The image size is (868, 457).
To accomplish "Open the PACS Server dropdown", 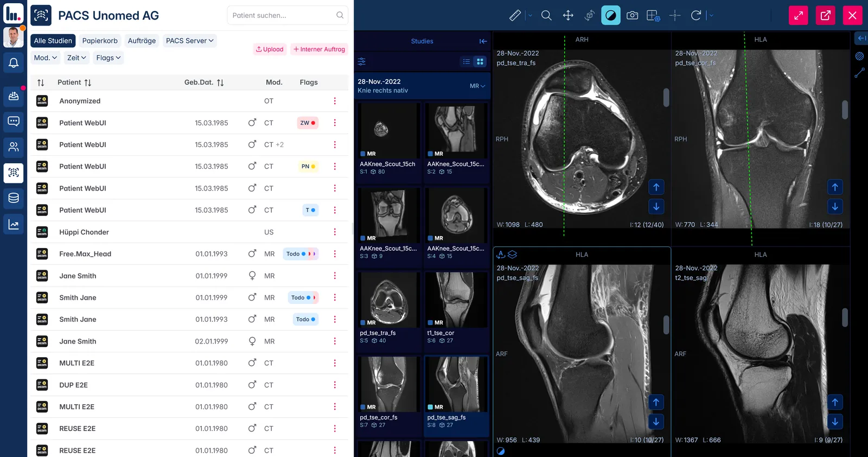I will click(x=189, y=41).
